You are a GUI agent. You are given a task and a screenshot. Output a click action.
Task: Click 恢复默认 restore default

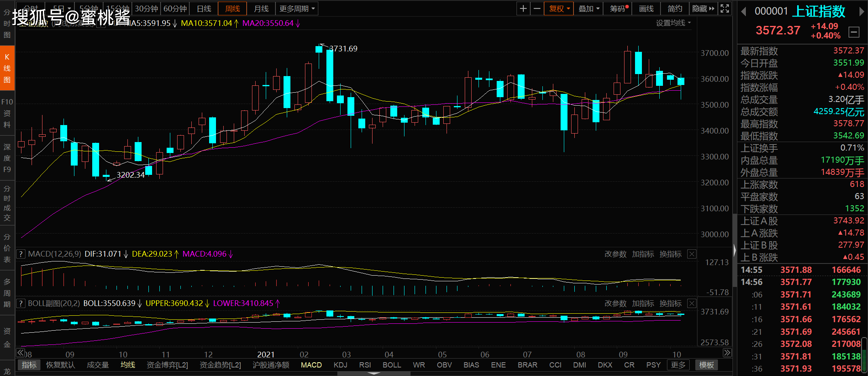tap(60, 365)
